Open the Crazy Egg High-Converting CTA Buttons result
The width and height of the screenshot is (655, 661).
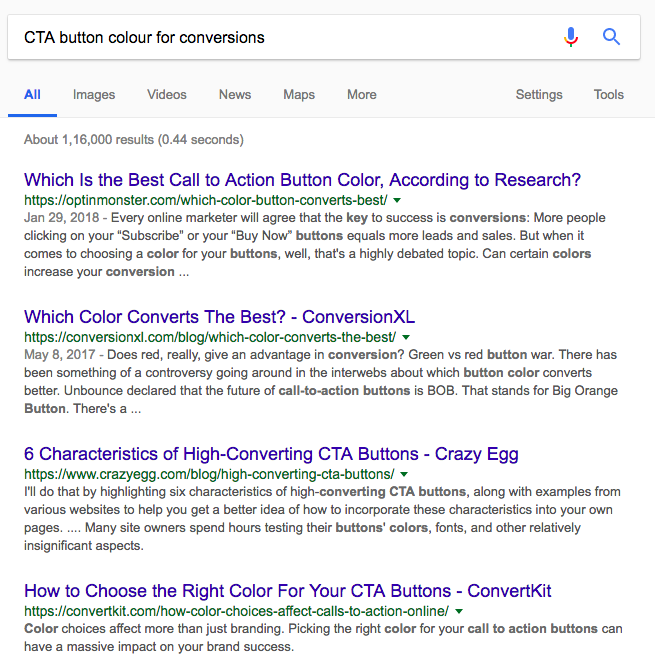271,454
